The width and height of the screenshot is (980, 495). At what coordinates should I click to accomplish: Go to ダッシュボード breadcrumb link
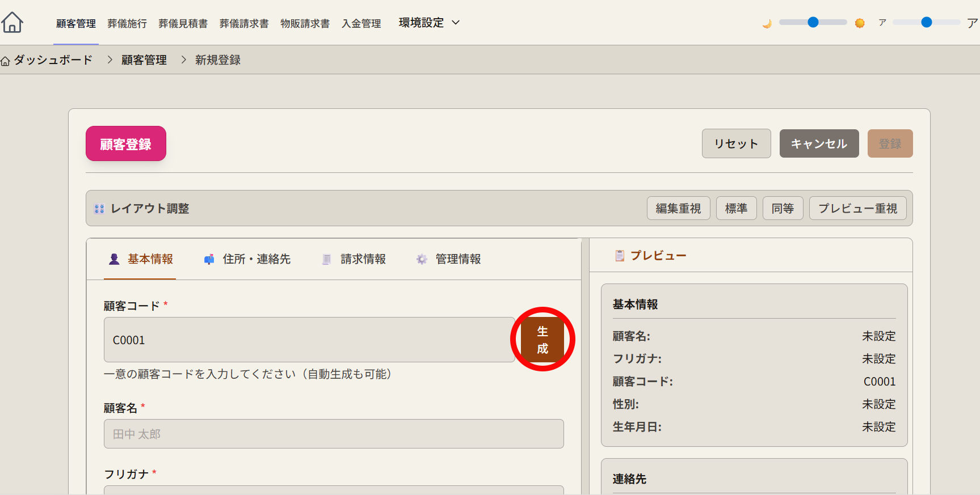[x=53, y=60]
